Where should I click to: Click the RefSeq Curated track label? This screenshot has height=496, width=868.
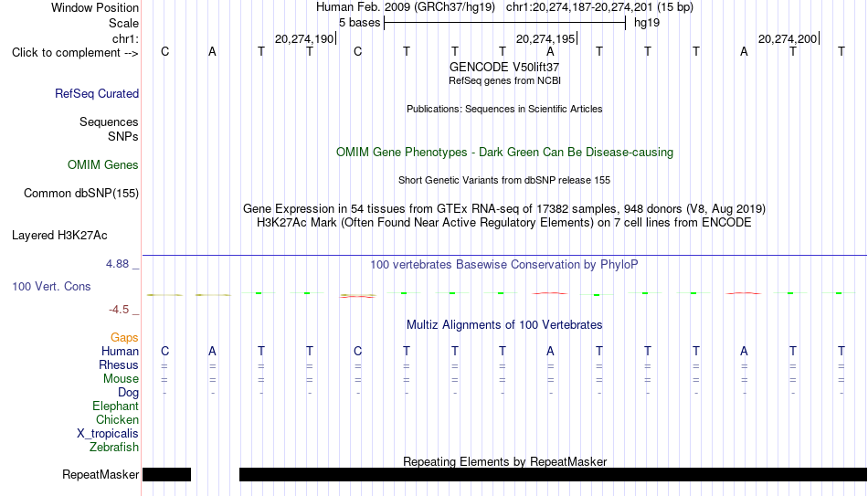pos(97,93)
